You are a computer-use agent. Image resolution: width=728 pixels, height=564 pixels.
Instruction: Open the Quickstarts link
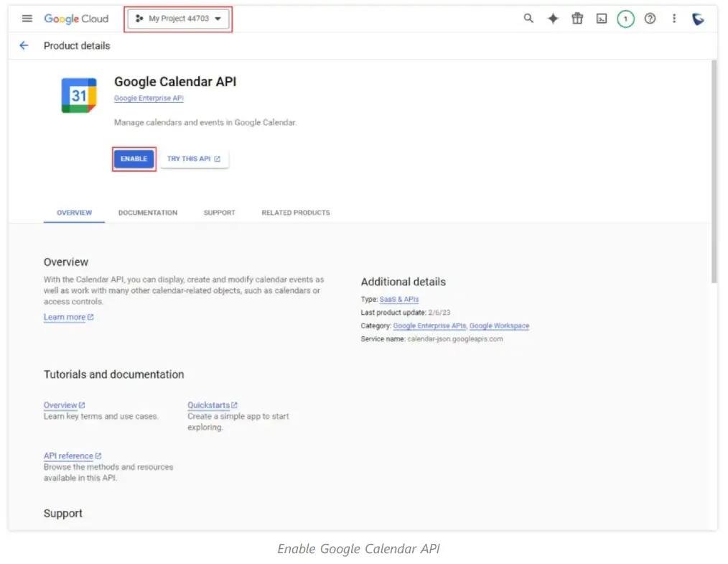(x=213, y=405)
